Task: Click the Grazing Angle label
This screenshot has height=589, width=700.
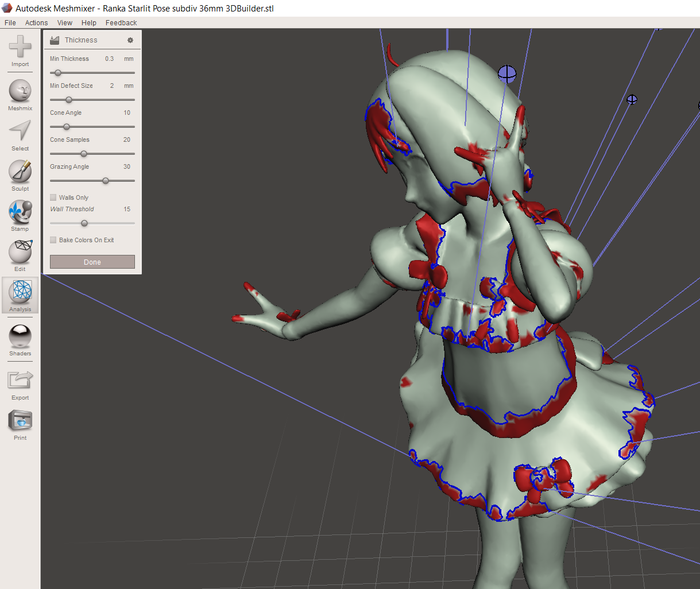Action: (x=69, y=166)
